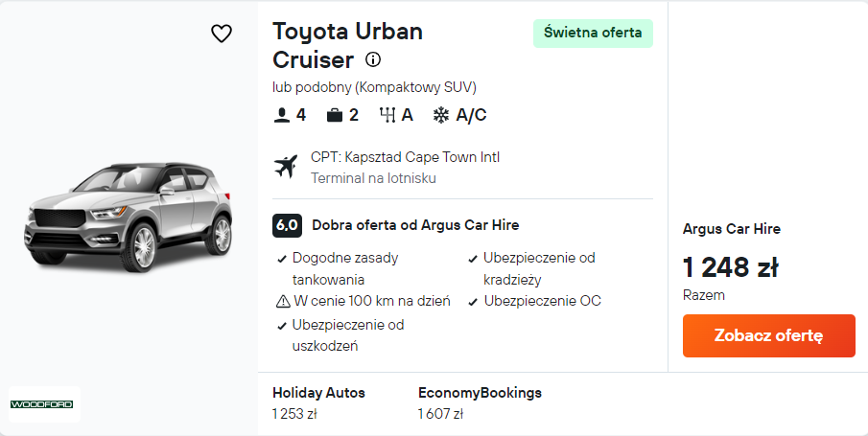Click the 6.0 rating badge
The image size is (868, 436).
(287, 225)
